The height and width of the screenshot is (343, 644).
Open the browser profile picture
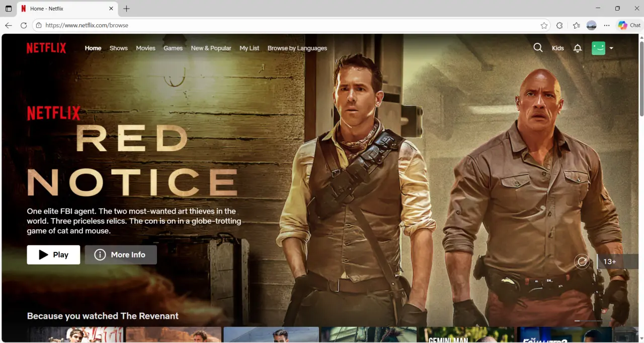pos(592,25)
